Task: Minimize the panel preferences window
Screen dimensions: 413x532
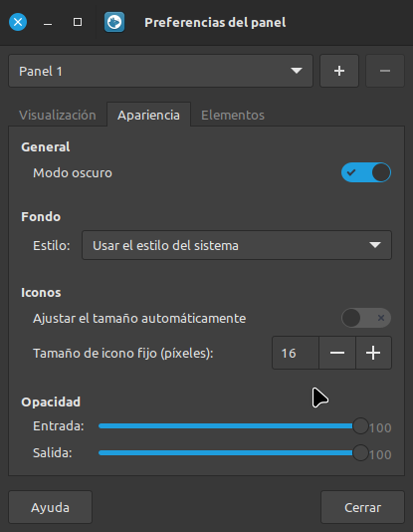Action: point(48,22)
